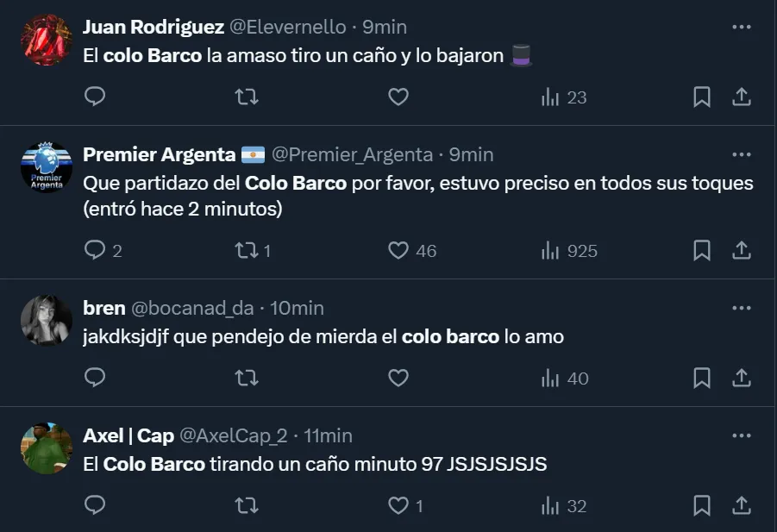
Task: Open Premier Argenta profile name link
Action: [x=159, y=154]
